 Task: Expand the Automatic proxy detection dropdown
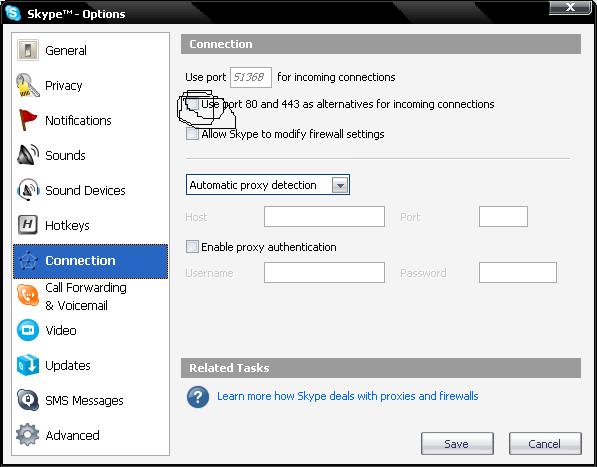[x=340, y=185]
